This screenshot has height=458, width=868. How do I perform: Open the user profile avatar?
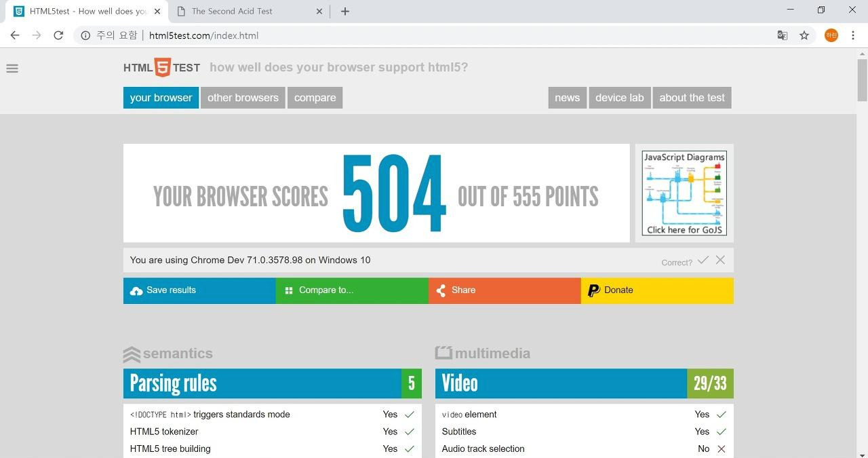[831, 35]
